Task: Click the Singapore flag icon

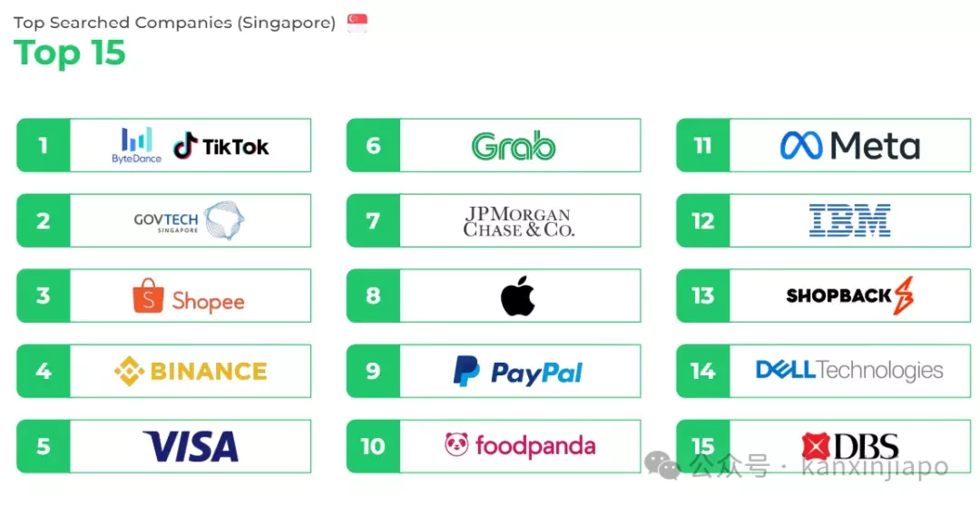Action: click(x=358, y=23)
